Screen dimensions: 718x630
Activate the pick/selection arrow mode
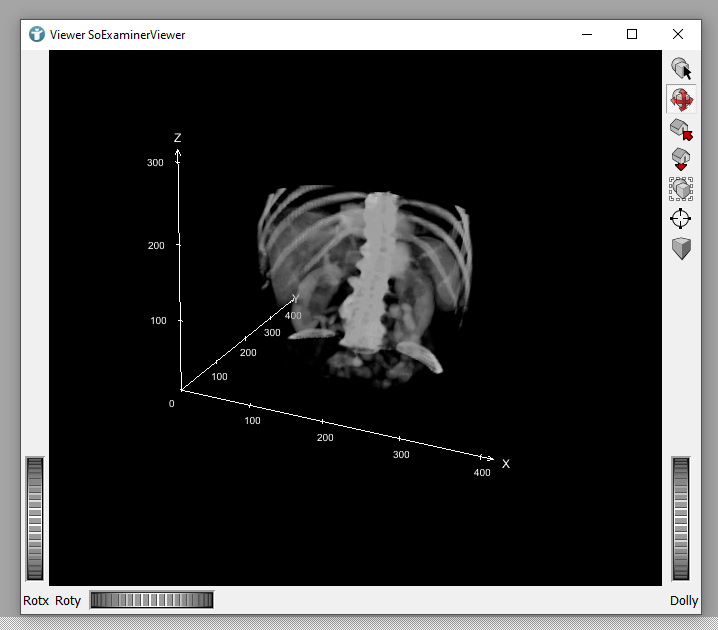pyautogui.click(x=681, y=69)
